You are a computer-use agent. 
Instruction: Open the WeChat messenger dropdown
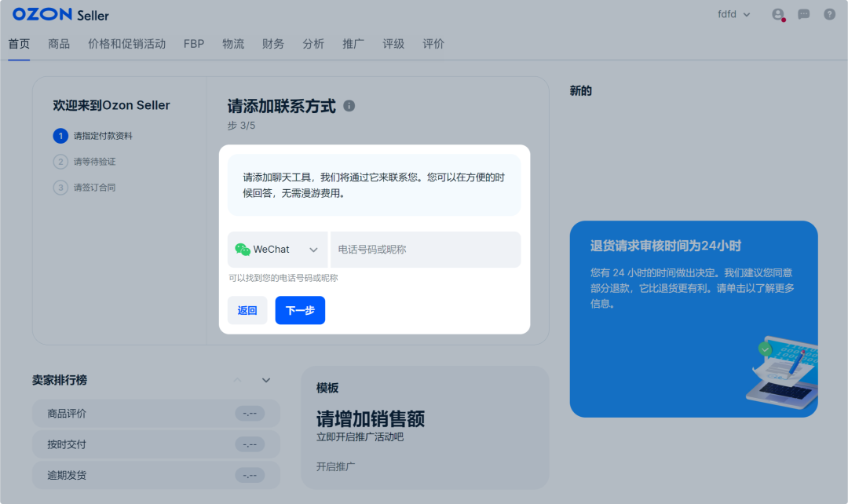pos(277,249)
